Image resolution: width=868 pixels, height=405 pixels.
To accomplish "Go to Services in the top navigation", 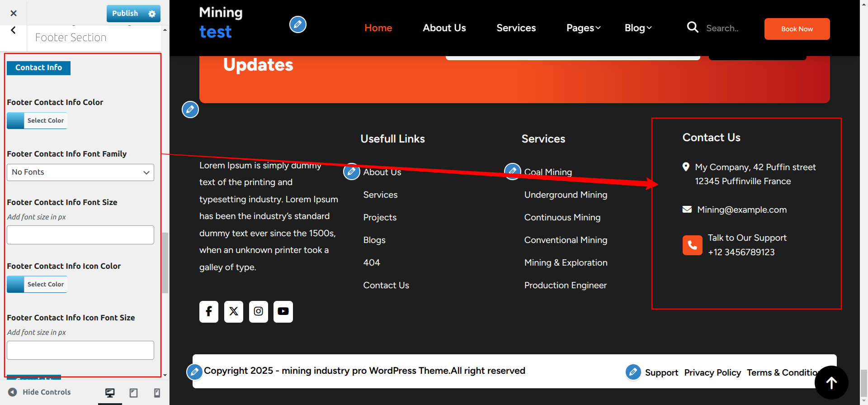I will pyautogui.click(x=516, y=28).
